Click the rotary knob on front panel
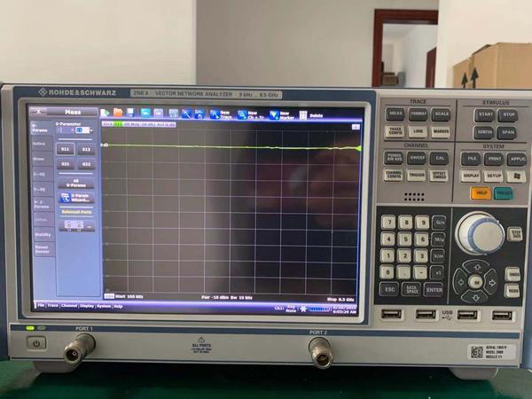532x399 pixels. pyautogui.click(x=480, y=233)
